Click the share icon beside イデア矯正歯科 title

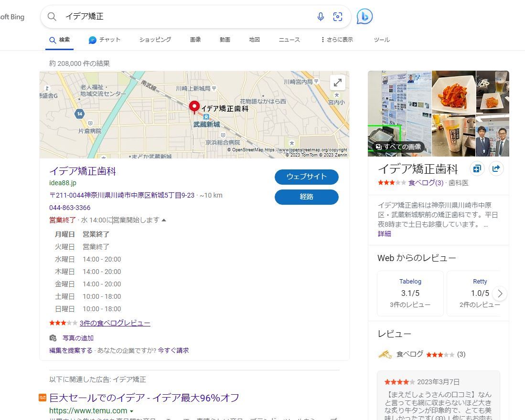click(x=496, y=168)
